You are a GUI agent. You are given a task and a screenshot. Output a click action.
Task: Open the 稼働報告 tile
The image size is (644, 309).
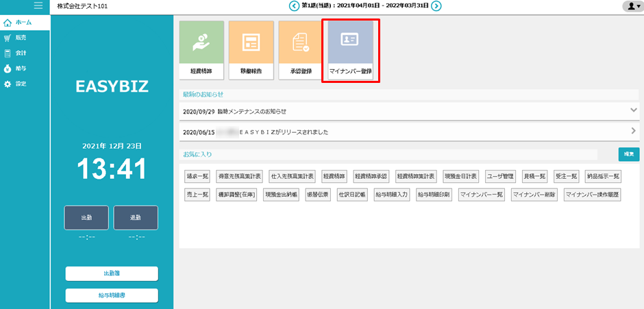(x=251, y=51)
